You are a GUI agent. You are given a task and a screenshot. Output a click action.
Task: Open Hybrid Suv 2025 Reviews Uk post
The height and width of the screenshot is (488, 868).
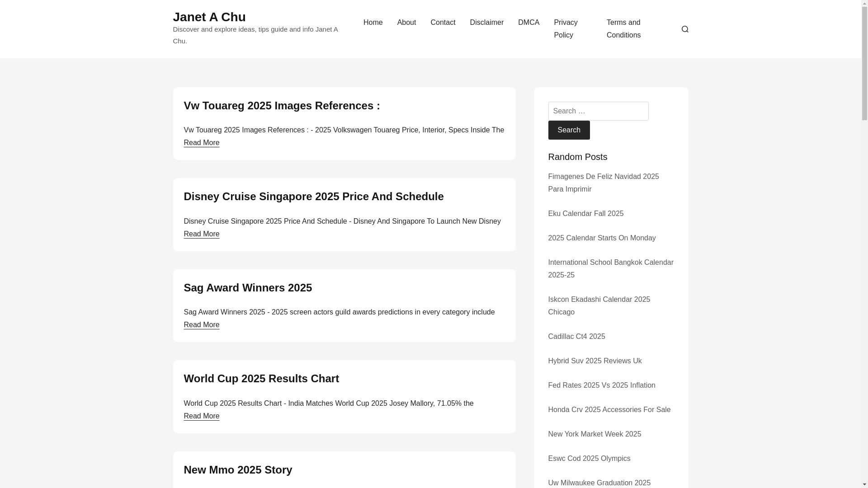tap(594, 361)
